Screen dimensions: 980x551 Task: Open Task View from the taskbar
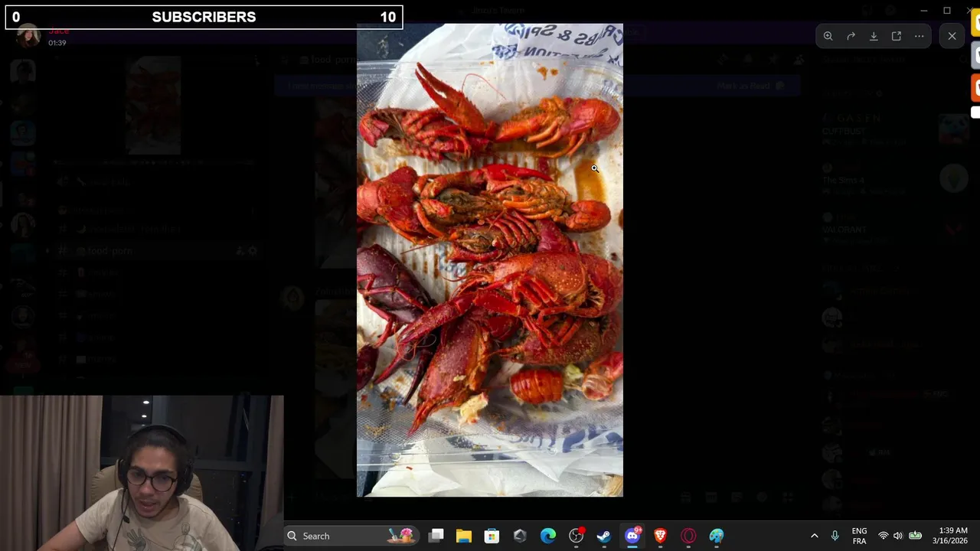(x=436, y=536)
